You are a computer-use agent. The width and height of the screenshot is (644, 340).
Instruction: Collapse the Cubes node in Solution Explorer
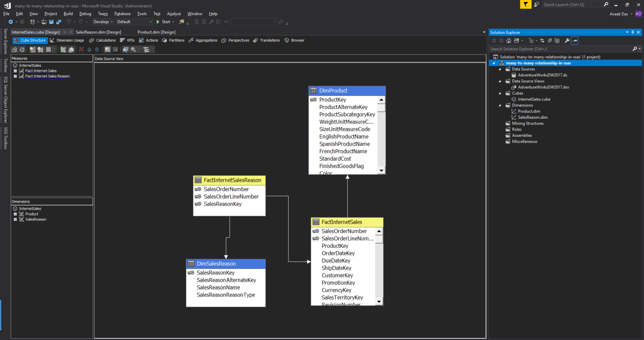(x=500, y=93)
